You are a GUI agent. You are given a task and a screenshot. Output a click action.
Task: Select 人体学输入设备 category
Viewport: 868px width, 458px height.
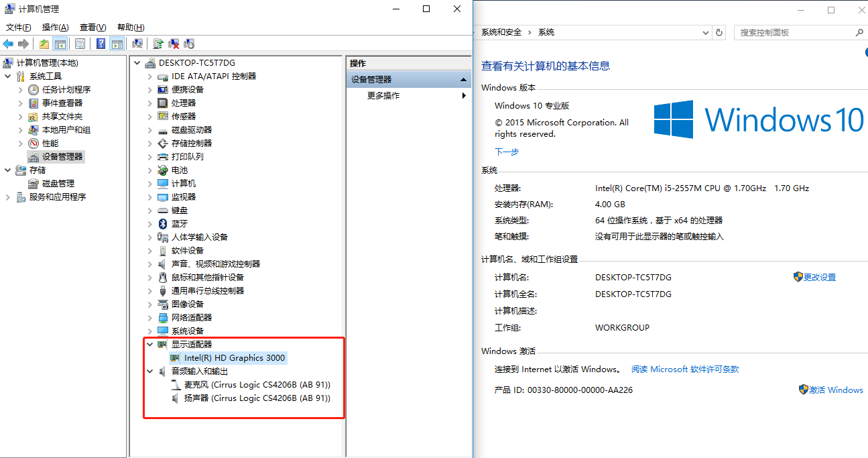200,237
